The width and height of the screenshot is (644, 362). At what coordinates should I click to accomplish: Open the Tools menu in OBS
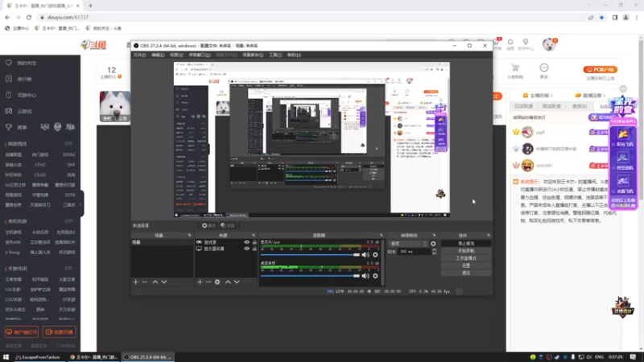coord(275,55)
